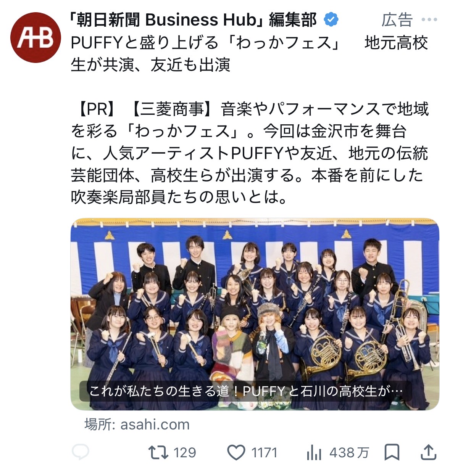This screenshot has width=450, height=476.
Task: Open the 場所: asahi.com source link
Action: tap(137, 424)
